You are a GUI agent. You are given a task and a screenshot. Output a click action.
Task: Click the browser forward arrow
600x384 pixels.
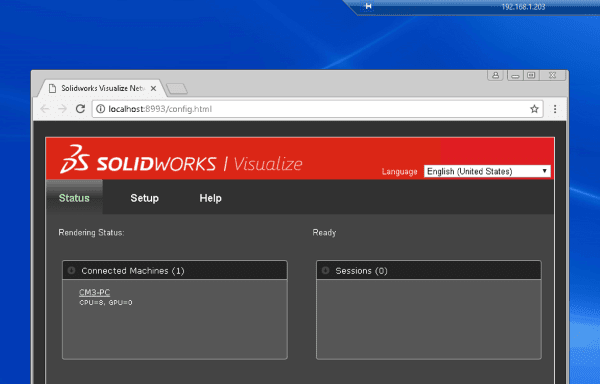[x=62, y=109]
